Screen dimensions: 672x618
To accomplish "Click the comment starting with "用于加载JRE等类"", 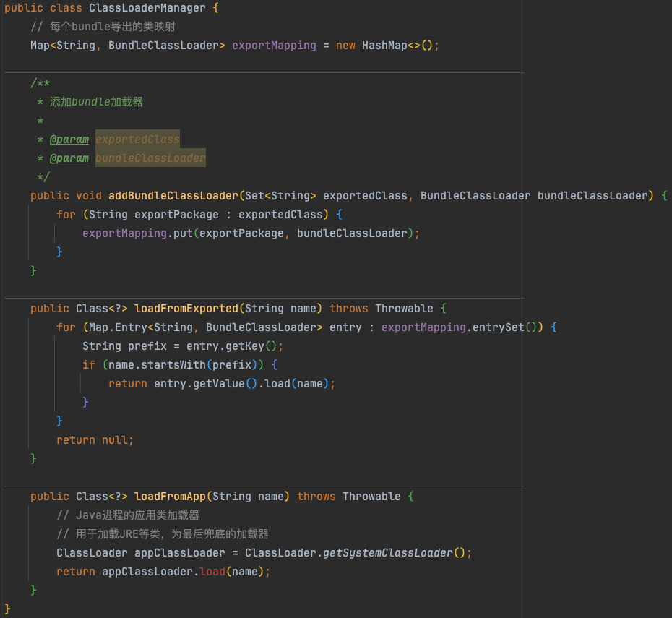I will 172,534.
